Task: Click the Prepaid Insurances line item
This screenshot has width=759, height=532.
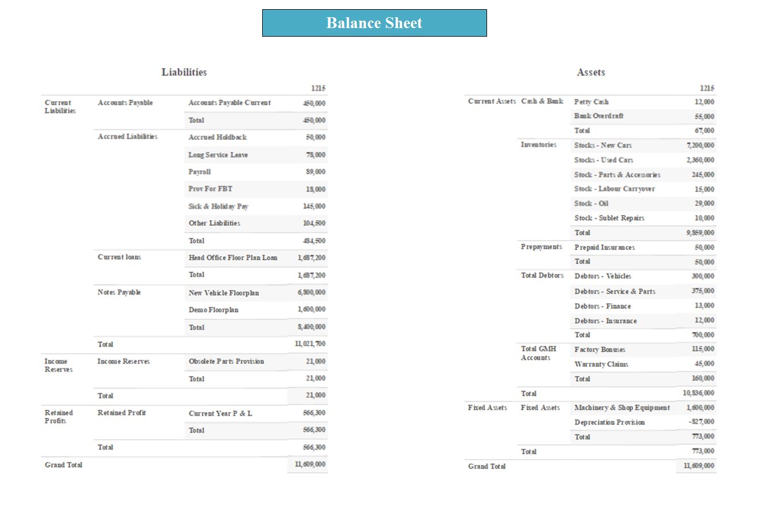Action: coord(604,248)
